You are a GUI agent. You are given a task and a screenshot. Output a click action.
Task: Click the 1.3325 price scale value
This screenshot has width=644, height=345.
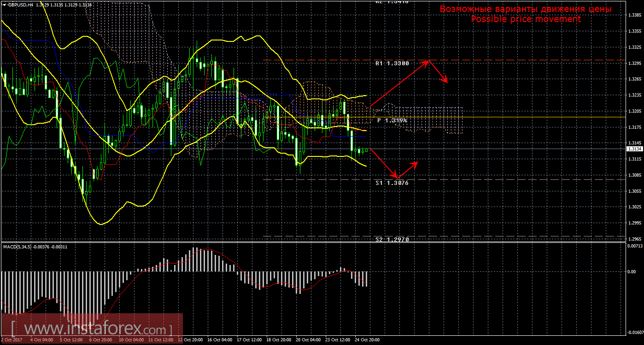tap(634, 47)
